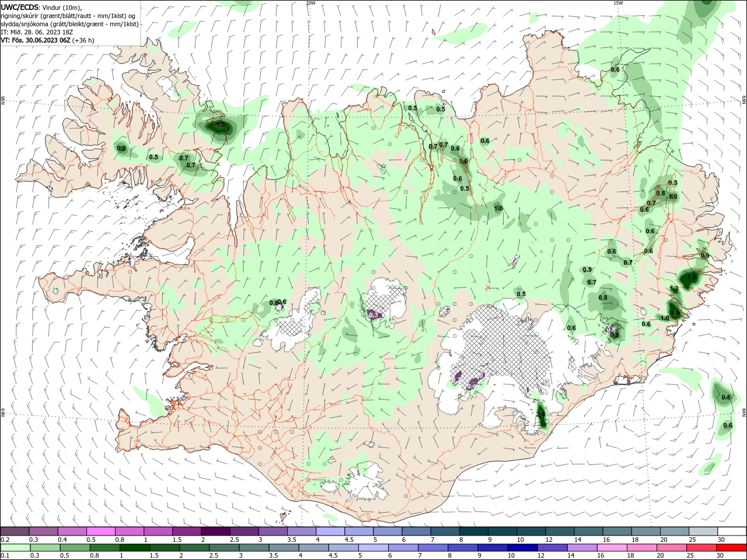Select the bright red swatch labeled 30
747x560 pixels.
731,548
